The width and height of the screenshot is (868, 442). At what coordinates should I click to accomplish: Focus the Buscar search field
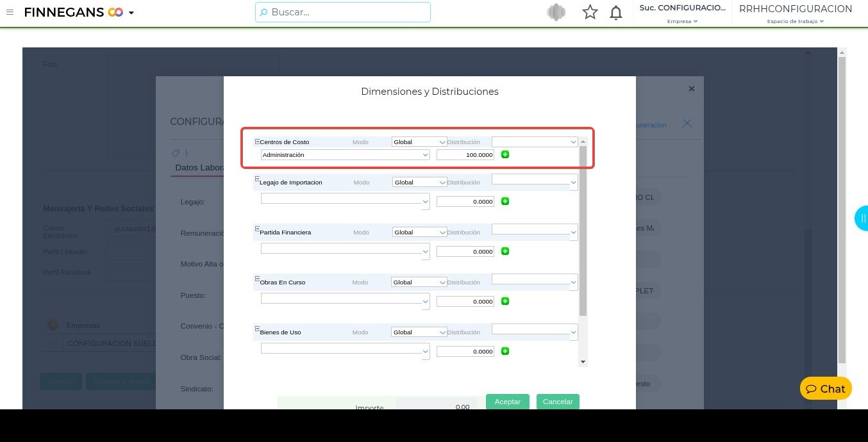[x=343, y=12]
